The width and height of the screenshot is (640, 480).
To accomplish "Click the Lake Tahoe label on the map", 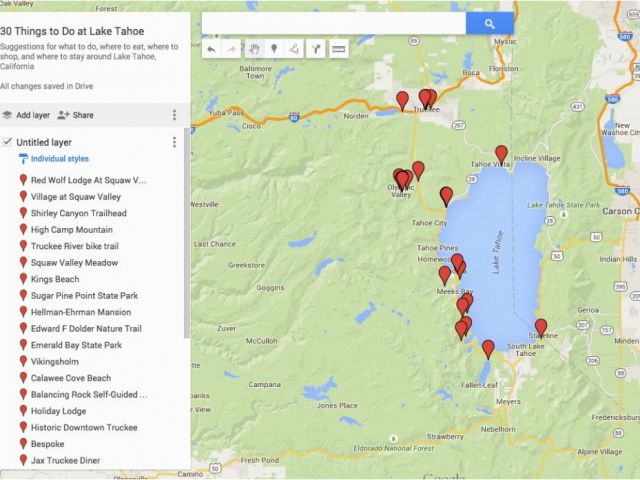I will pyautogui.click(x=498, y=252).
